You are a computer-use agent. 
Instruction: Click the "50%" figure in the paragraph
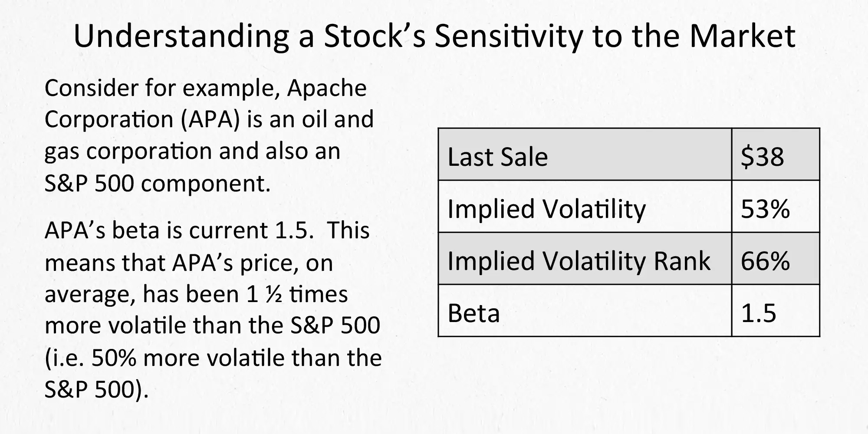coord(114,358)
